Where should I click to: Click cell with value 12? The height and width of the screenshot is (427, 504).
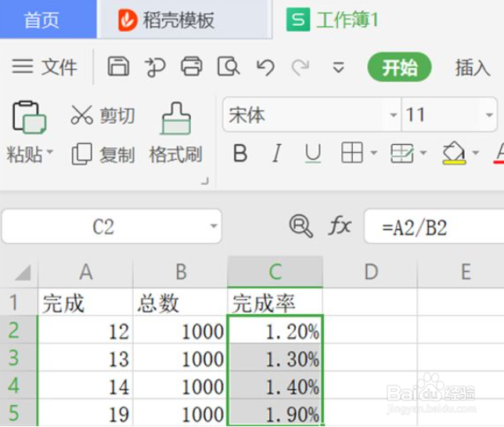85,330
